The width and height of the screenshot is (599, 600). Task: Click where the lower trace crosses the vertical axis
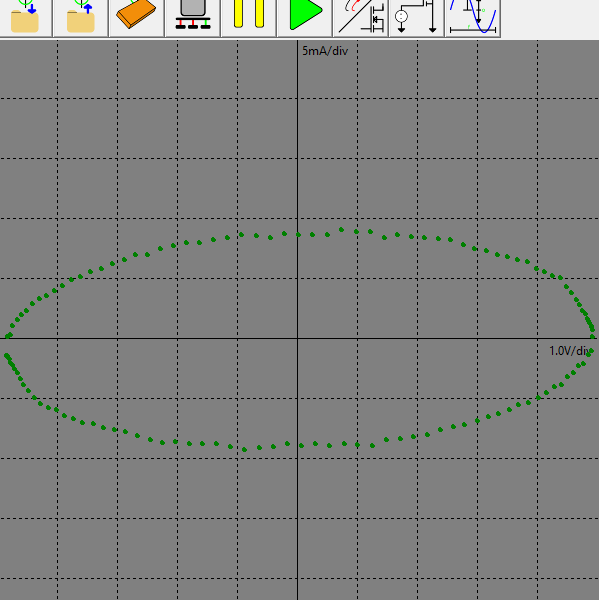(301, 445)
